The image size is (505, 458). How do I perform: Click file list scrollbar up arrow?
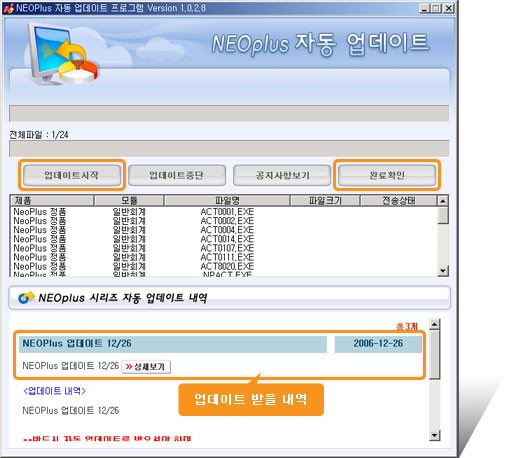[442, 201]
